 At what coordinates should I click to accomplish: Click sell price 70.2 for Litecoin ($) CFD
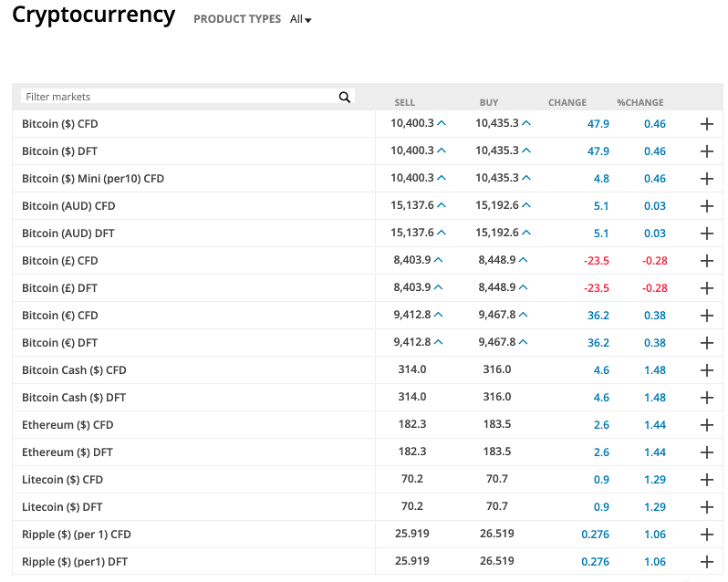[412, 479]
